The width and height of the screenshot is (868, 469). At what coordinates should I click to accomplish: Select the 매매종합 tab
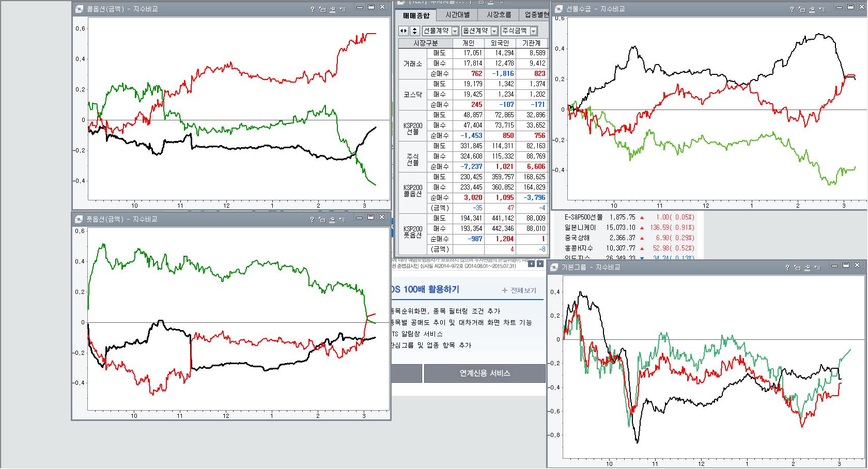pyautogui.click(x=416, y=15)
